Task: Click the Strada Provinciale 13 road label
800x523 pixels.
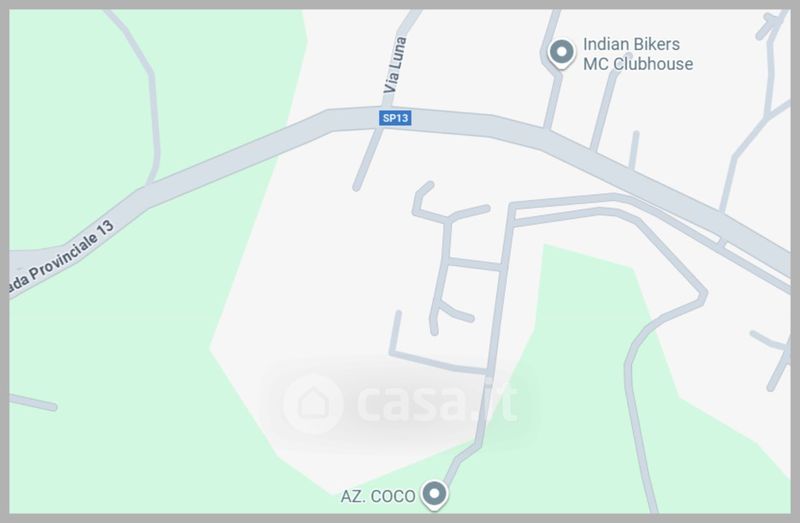Action: [61, 258]
